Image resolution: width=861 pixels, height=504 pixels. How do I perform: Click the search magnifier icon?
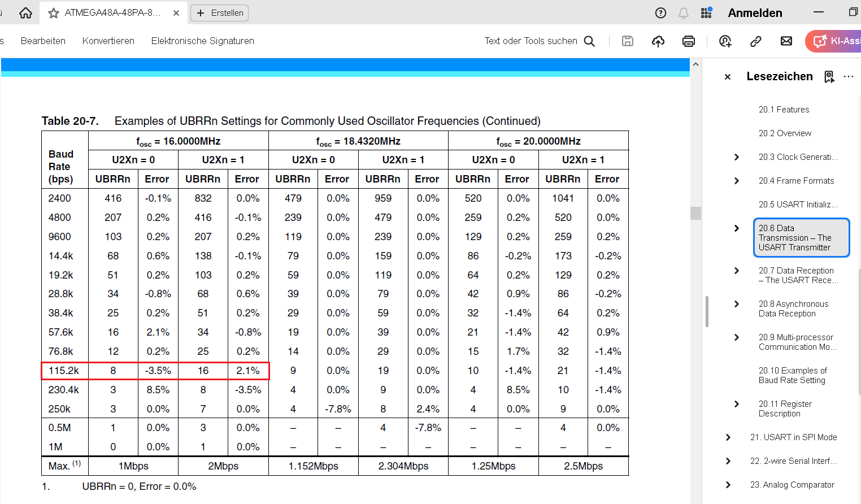[589, 41]
